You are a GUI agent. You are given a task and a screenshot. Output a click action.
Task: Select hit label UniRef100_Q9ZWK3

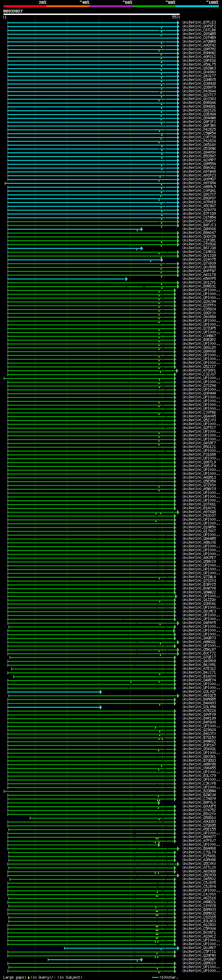pyautogui.click(x=199, y=68)
